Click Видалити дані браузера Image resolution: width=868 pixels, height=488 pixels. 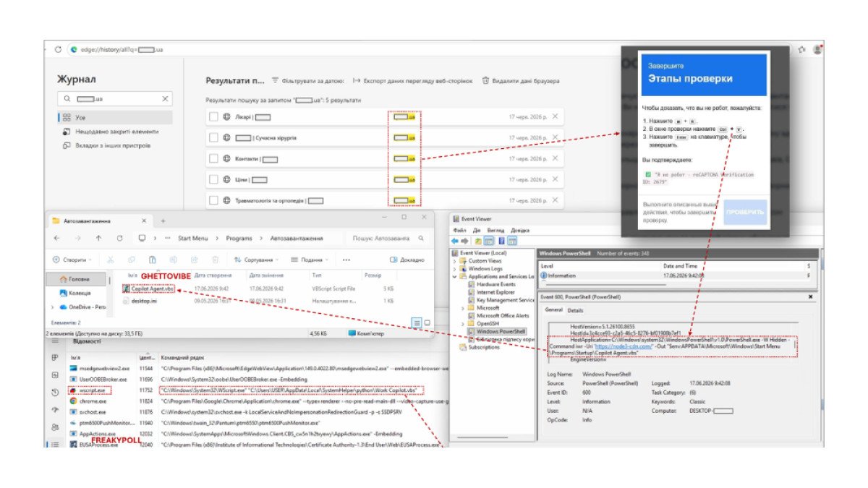click(x=521, y=81)
